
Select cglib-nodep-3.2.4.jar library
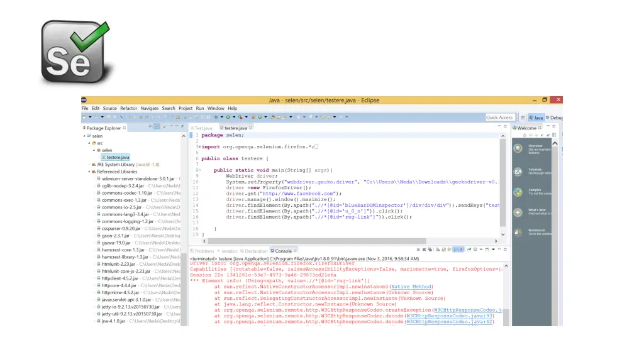tap(123, 186)
